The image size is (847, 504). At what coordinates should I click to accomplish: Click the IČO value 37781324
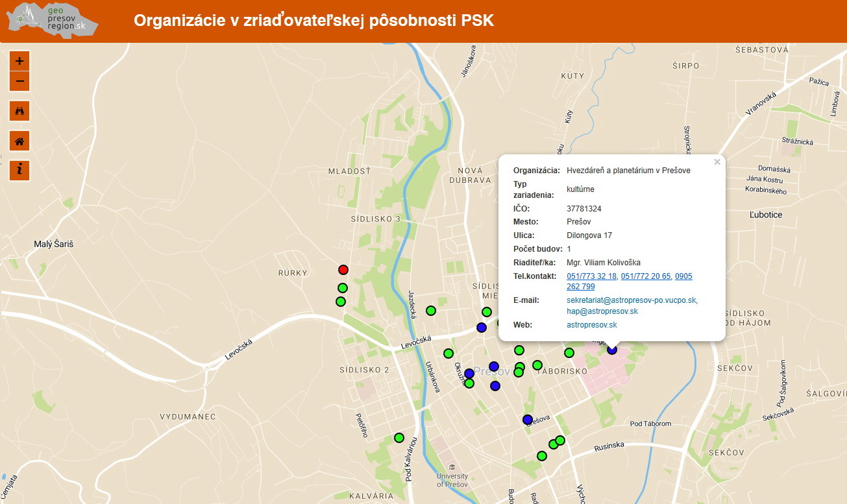click(584, 209)
